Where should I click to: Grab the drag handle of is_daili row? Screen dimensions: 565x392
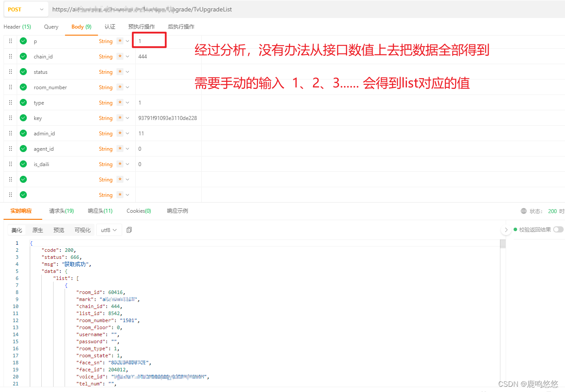[11, 164]
